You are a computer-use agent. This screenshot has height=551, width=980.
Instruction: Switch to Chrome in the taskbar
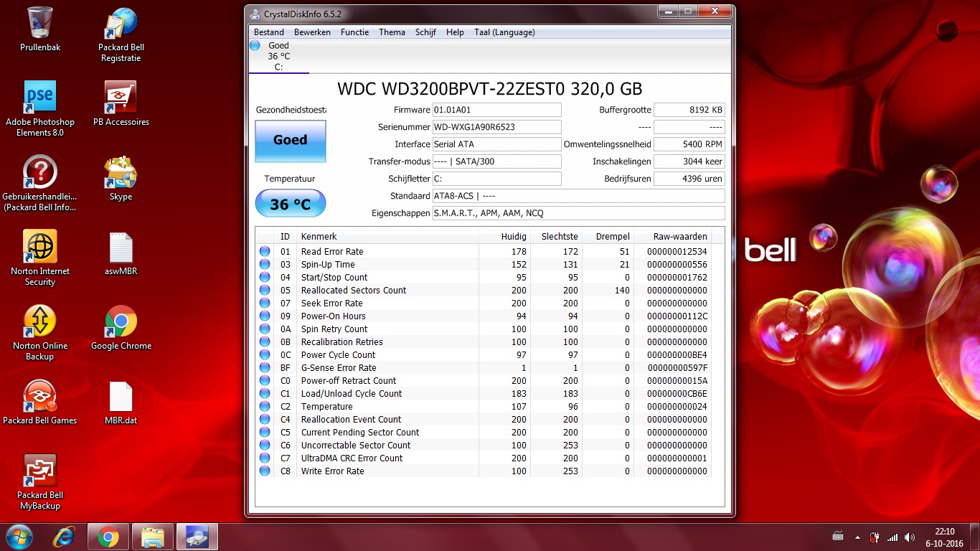click(x=108, y=537)
